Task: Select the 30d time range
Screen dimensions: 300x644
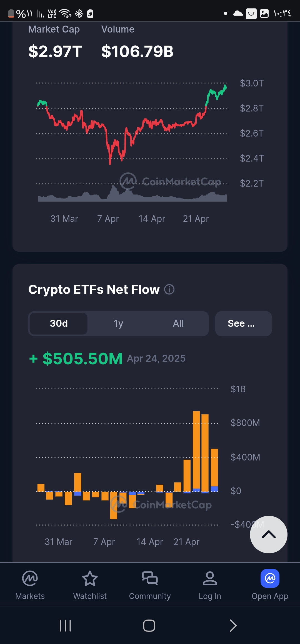Action: [59, 323]
